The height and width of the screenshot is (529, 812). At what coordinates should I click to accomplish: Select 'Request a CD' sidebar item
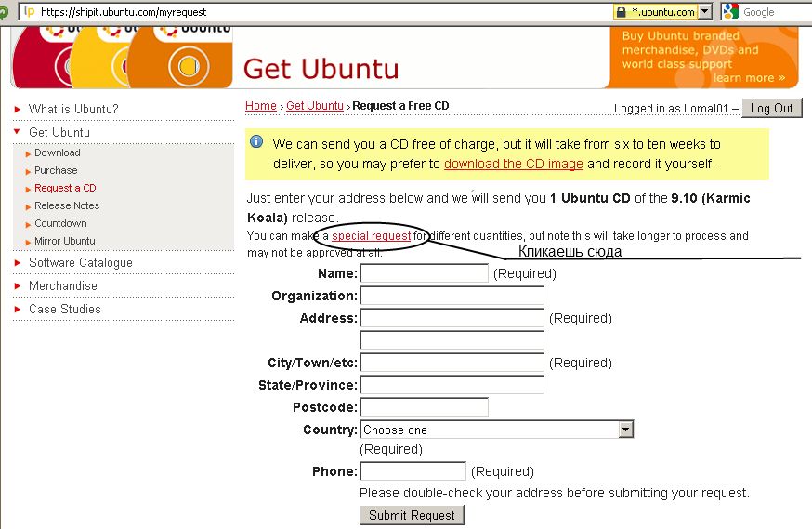tap(65, 188)
